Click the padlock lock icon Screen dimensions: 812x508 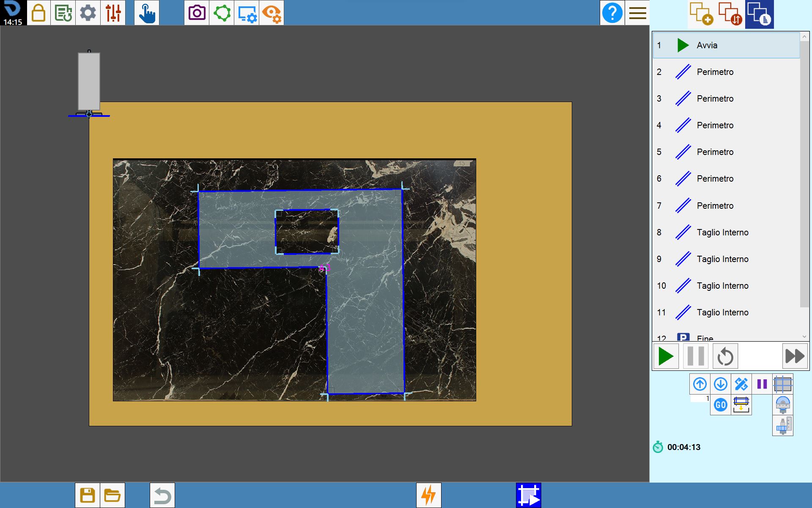[x=38, y=13]
